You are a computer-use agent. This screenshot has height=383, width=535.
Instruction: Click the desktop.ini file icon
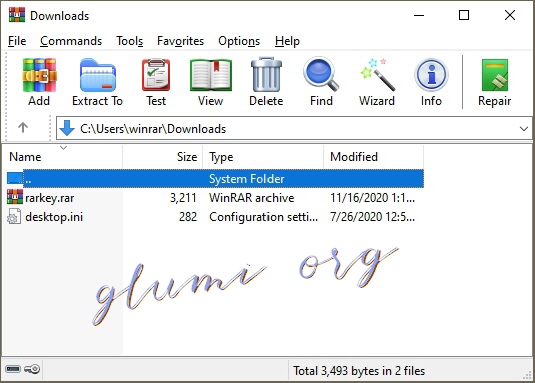pyautogui.click(x=14, y=217)
